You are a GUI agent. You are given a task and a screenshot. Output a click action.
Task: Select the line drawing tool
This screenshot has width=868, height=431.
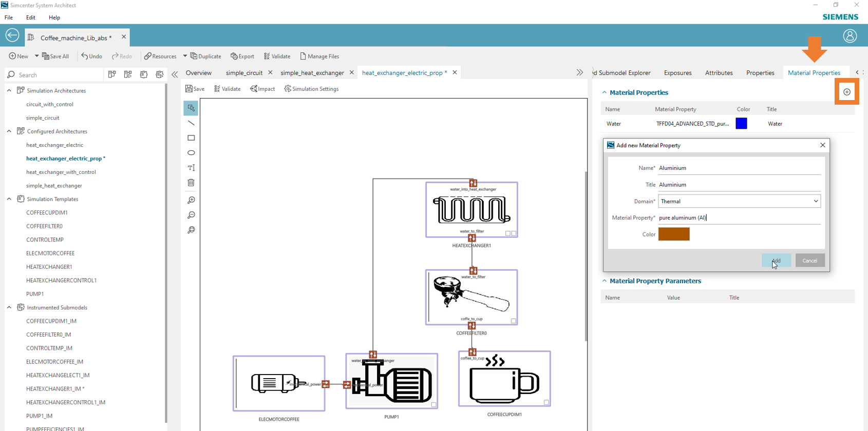pyautogui.click(x=191, y=123)
